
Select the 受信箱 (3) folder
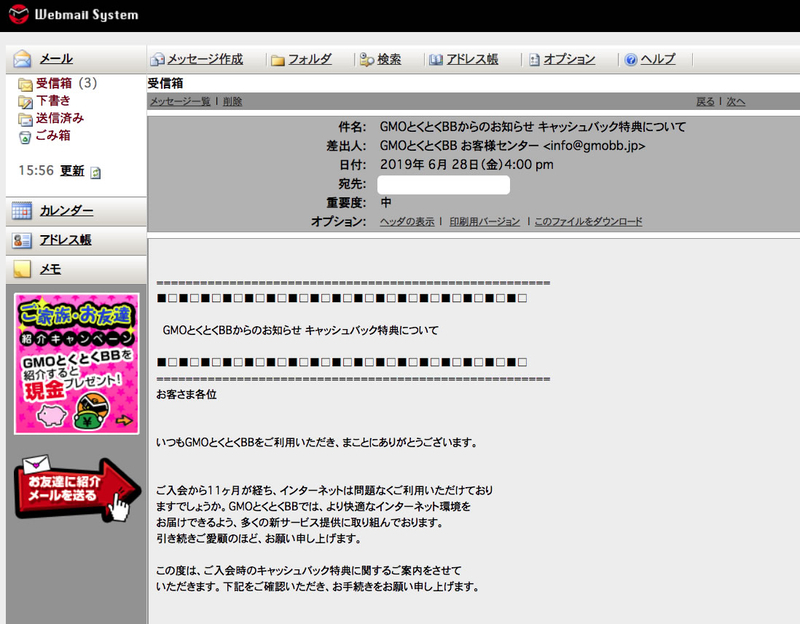tap(66, 83)
